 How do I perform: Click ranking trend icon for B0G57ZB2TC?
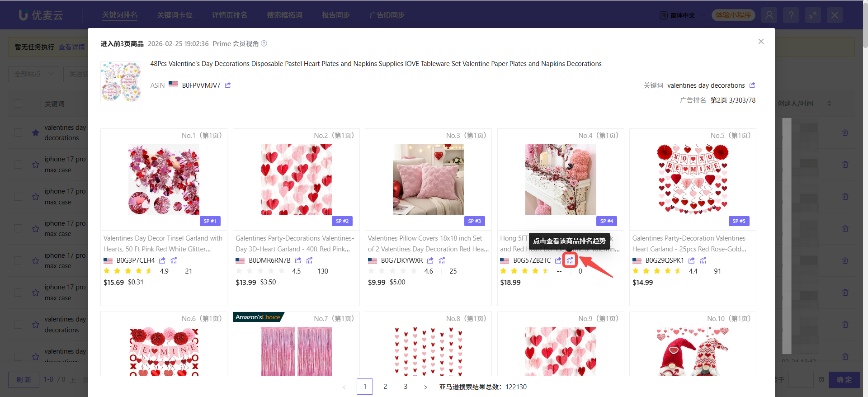click(570, 260)
